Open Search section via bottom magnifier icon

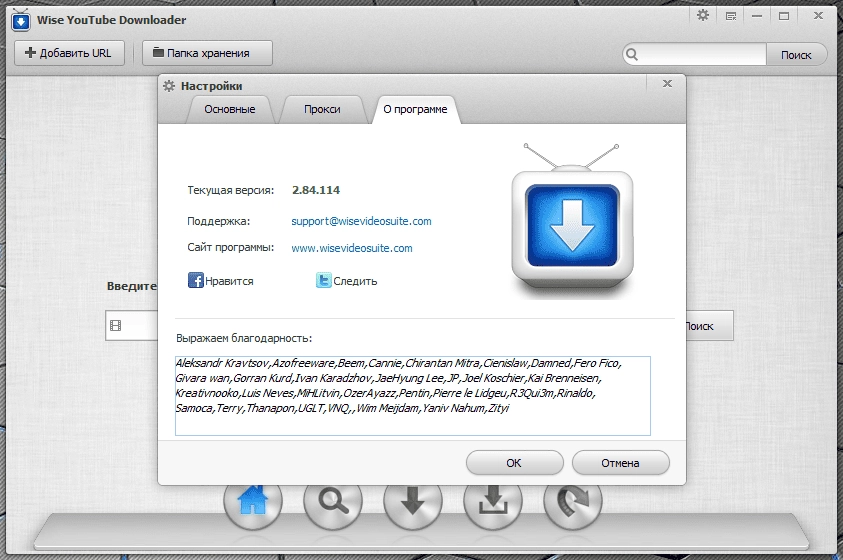pyautogui.click(x=333, y=501)
